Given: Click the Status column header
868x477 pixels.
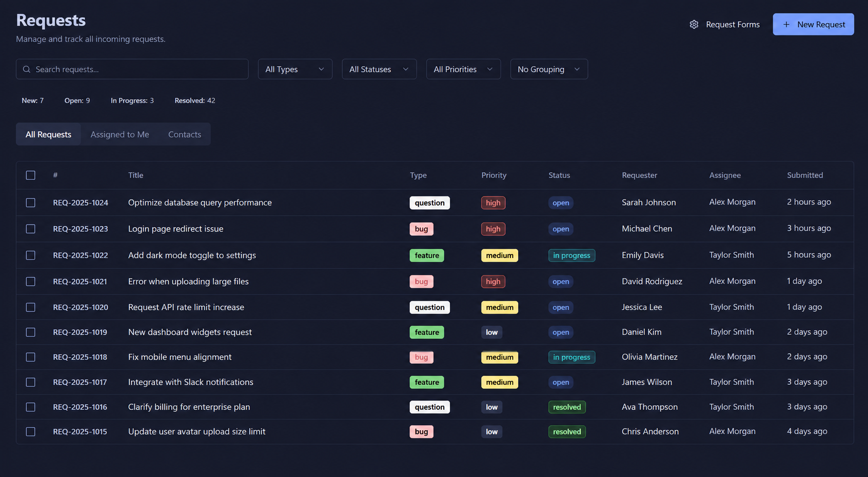Looking at the screenshot, I should click(559, 175).
